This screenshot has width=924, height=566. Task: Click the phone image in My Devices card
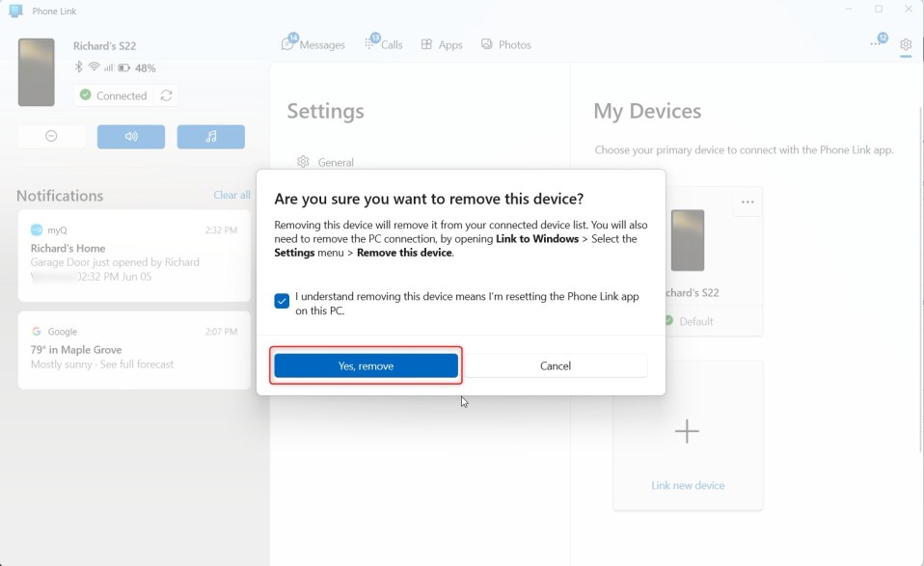[x=688, y=240]
